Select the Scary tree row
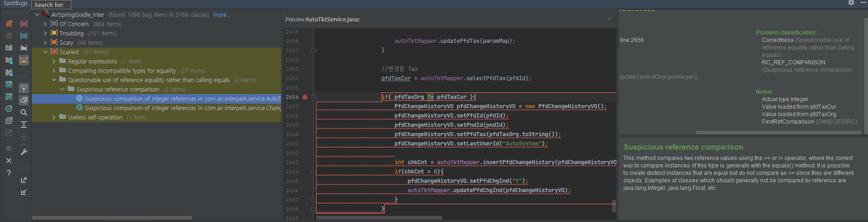Screen dimensions: 868x222 (156, 42)
